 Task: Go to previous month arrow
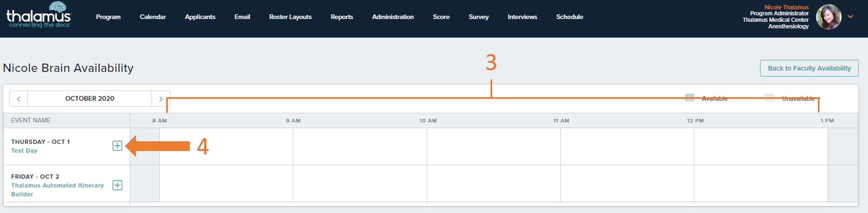(x=19, y=99)
